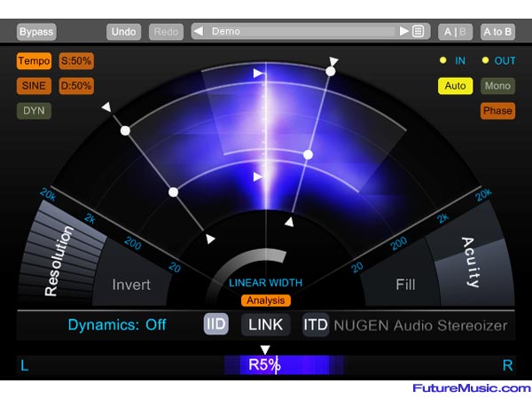Click the Dynamics: Off label
Viewport: 532px width, 399px height.
pos(117,325)
